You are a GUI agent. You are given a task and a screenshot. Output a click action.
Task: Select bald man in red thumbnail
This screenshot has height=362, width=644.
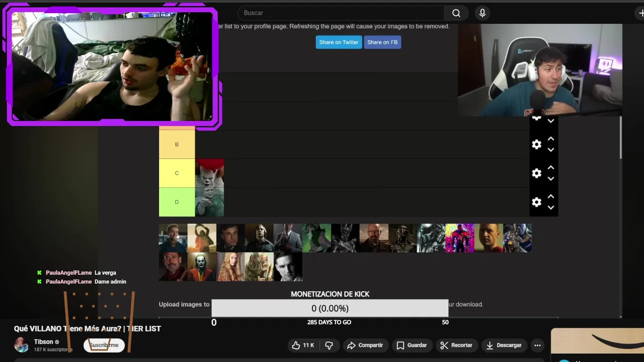coord(489,238)
